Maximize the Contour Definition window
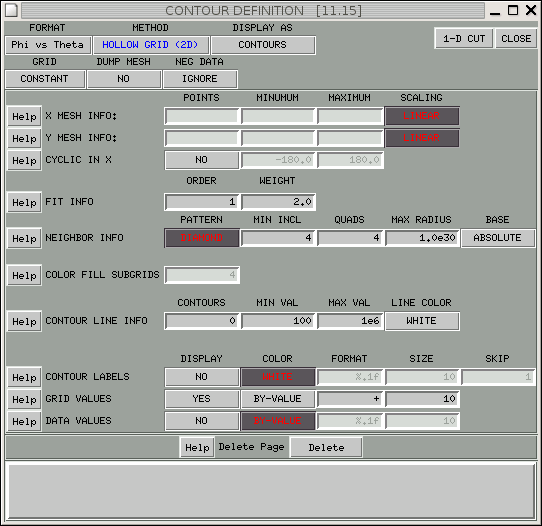Image resolution: width=542 pixels, height=526 pixels. click(513, 10)
